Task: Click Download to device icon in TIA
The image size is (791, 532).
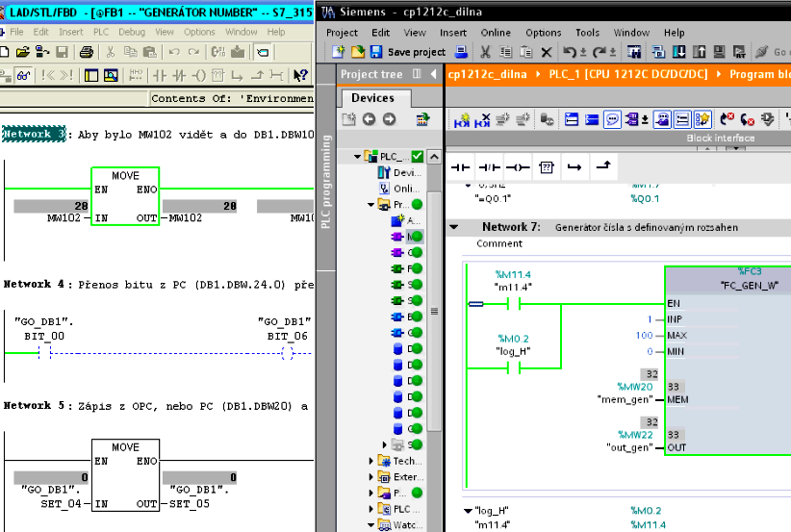Action: pos(678,51)
